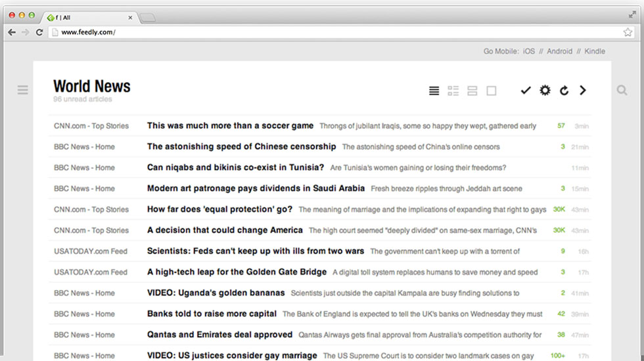This screenshot has height=361, width=644.
Task: Switch to magazine view layout
Action: pos(453,91)
